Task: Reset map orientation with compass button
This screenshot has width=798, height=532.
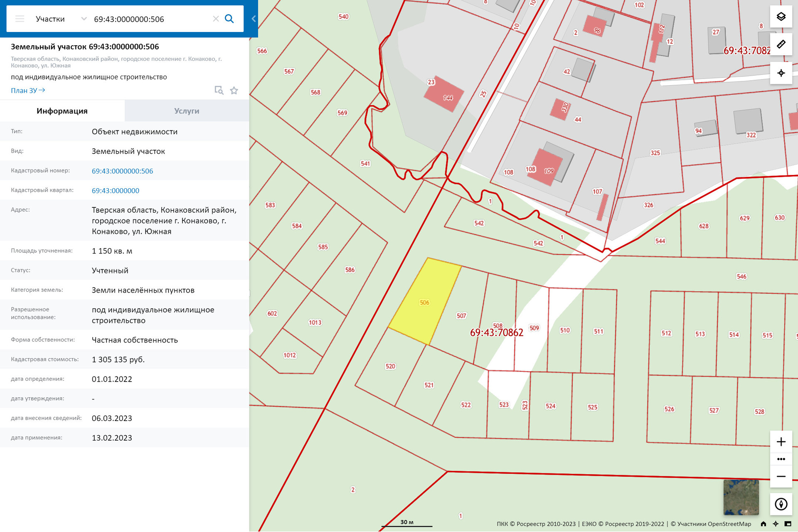Action: (x=781, y=504)
